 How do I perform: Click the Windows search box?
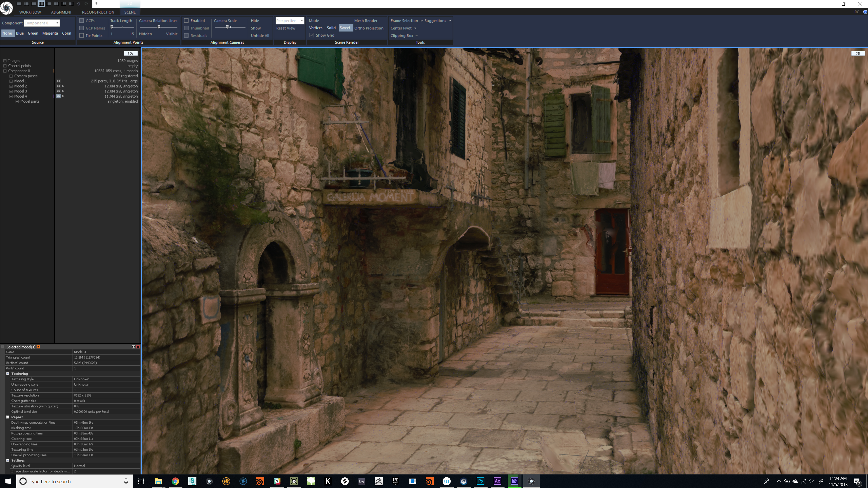pos(74,481)
